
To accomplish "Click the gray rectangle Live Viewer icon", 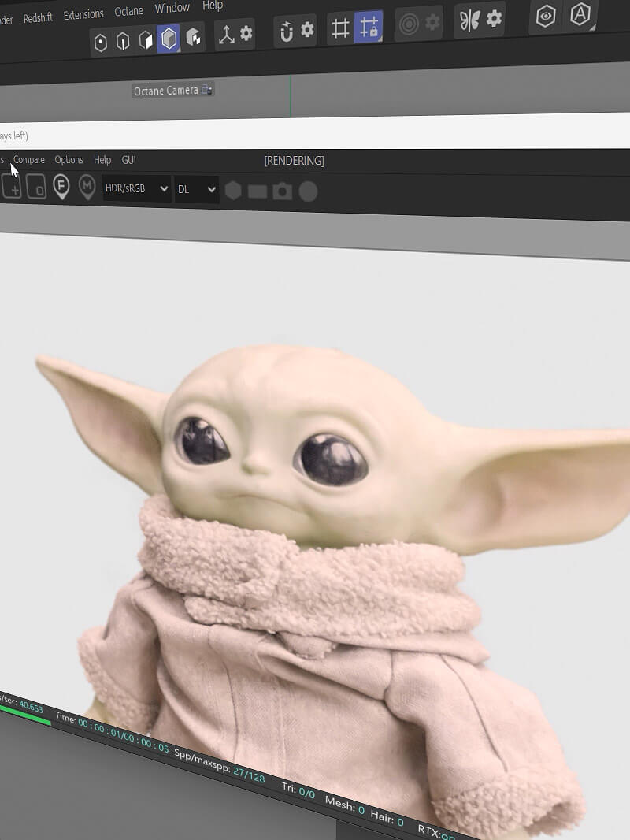I will [x=258, y=191].
